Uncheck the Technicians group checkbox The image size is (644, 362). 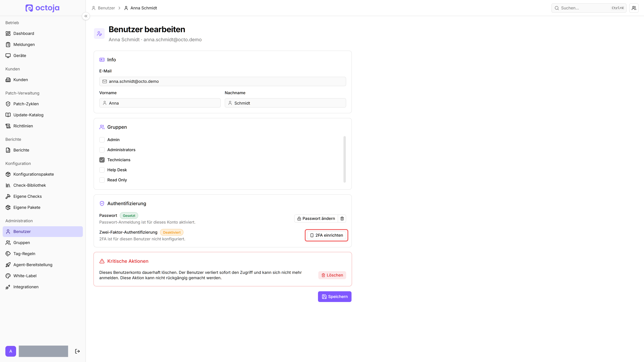pos(102,160)
